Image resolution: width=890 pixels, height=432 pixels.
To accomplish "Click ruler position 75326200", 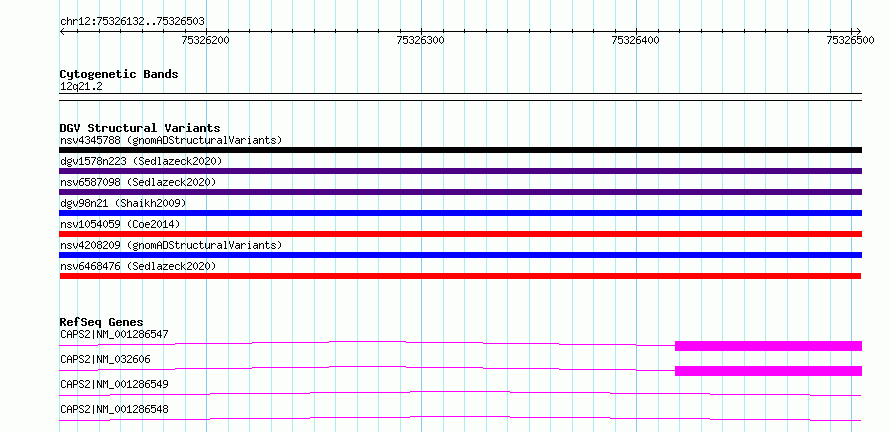I will [x=205, y=40].
